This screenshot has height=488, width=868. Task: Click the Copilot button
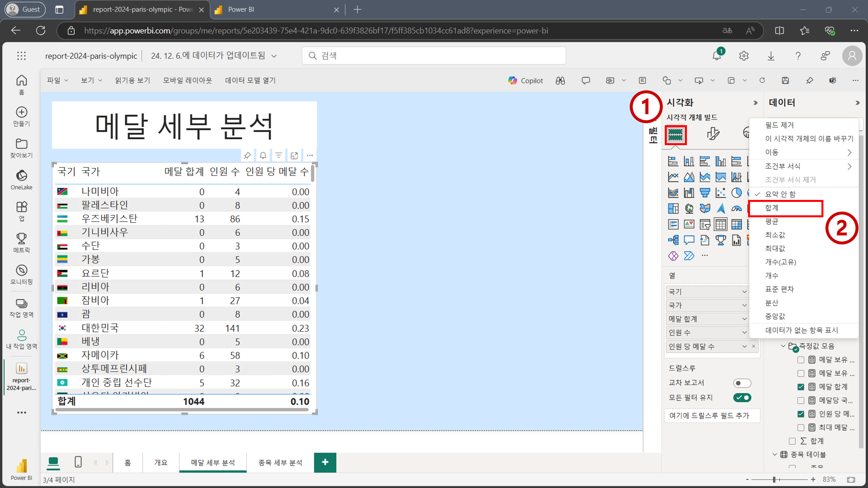pos(525,80)
